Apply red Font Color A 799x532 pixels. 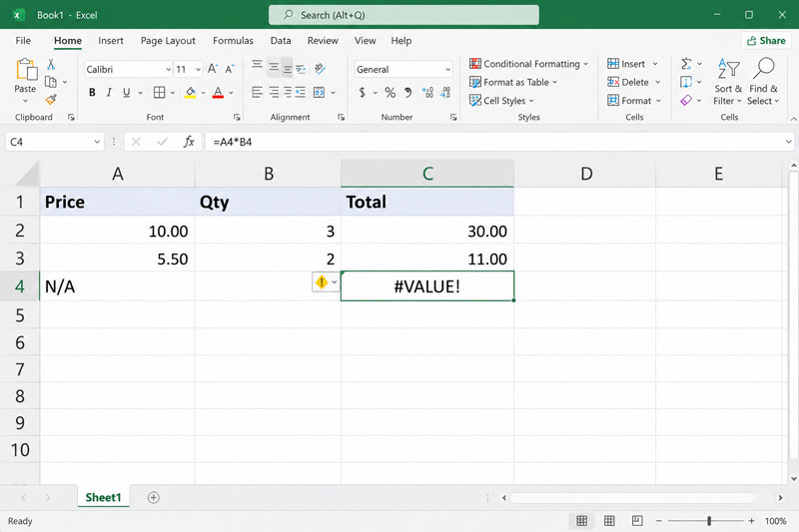(218, 92)
